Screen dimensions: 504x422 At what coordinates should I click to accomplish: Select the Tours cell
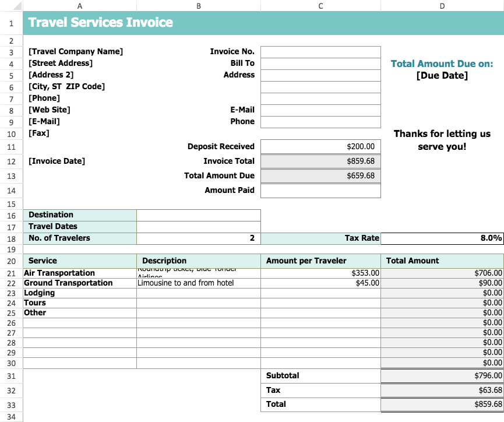(80, 303)
